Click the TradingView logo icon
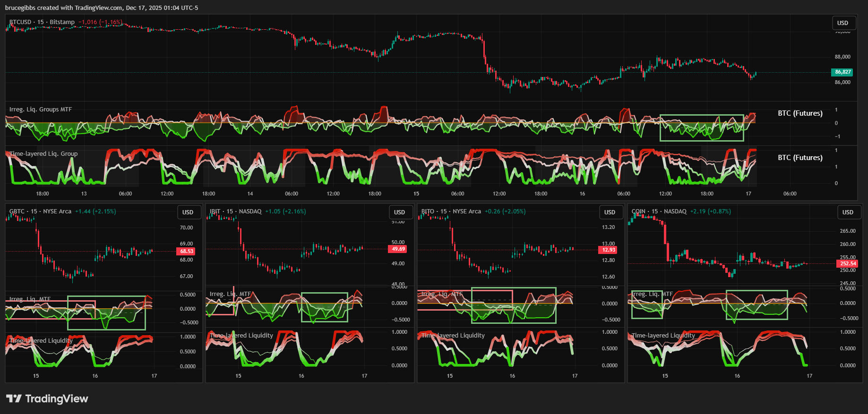868x414 pixels. coord(14,399)
